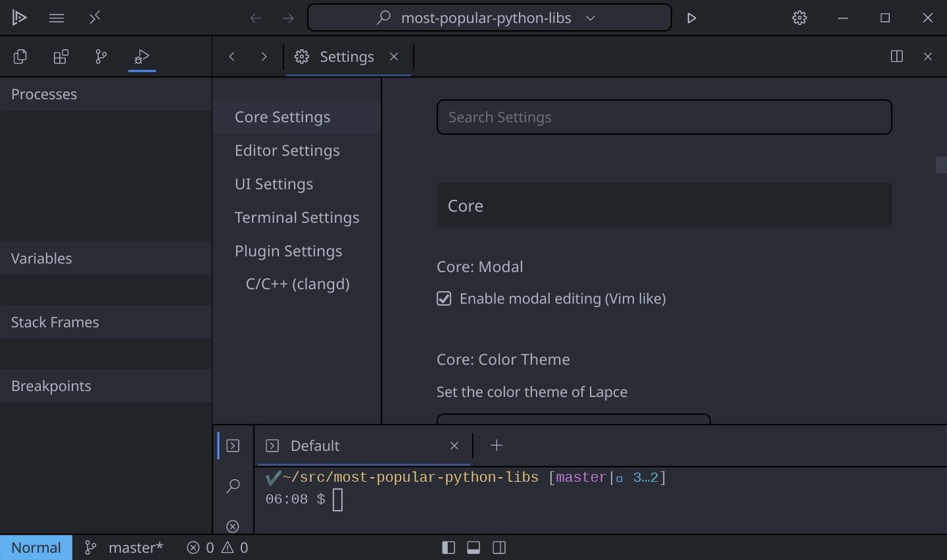Image resolution: width=947 pixels, height=560 pixels.
Task: Click the hamburger menu icon
Action: [57, 18]
